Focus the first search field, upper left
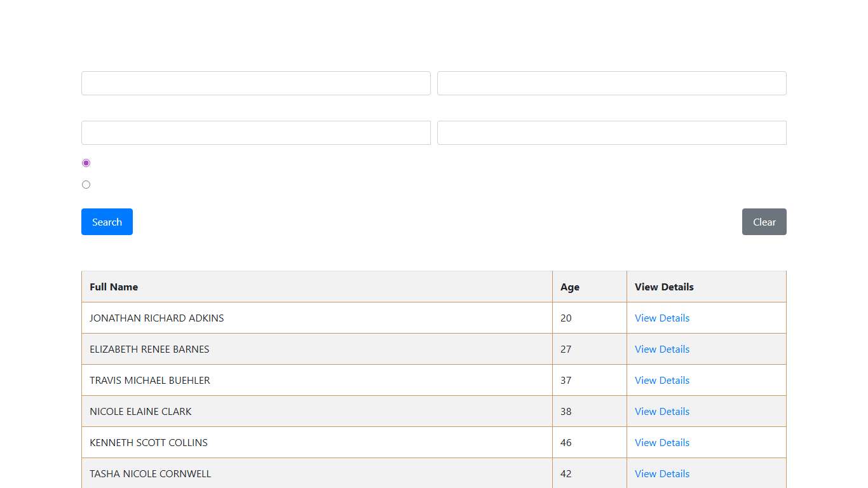 point(255,83)
